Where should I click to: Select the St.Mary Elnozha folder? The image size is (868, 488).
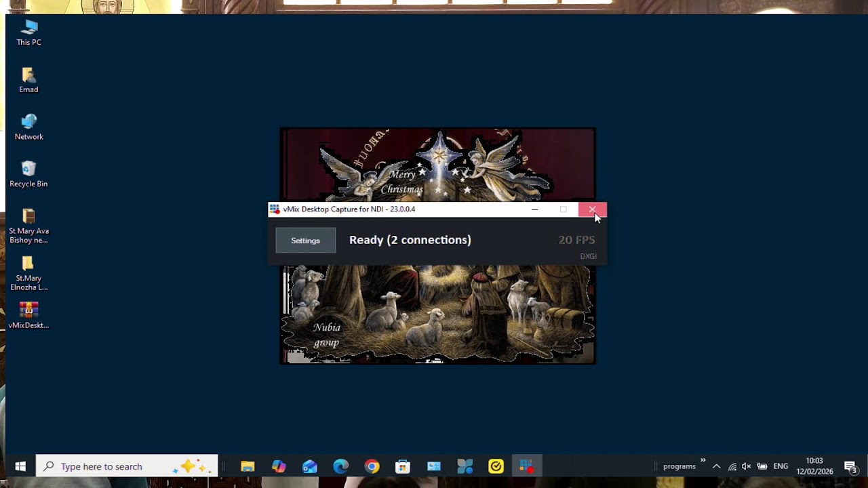tap(28, 274)
